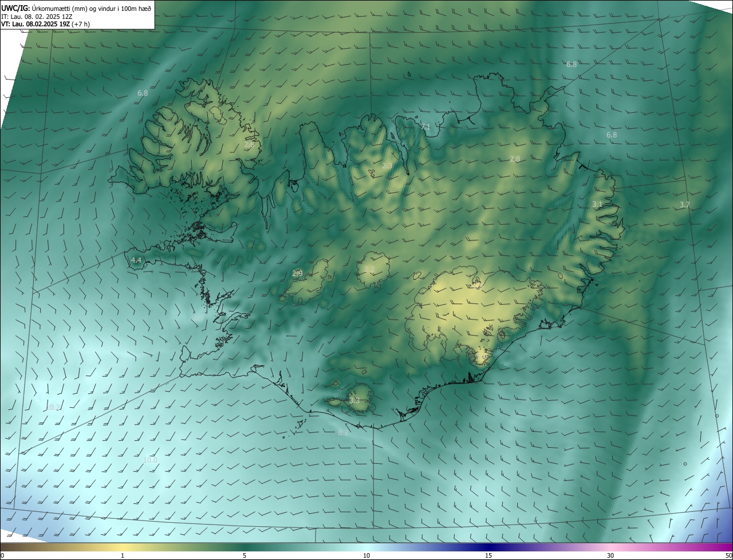The height and width of the screenshot is (560, 733).
Task: Click the 10.0 value label
Action: [x=150, y=460]
